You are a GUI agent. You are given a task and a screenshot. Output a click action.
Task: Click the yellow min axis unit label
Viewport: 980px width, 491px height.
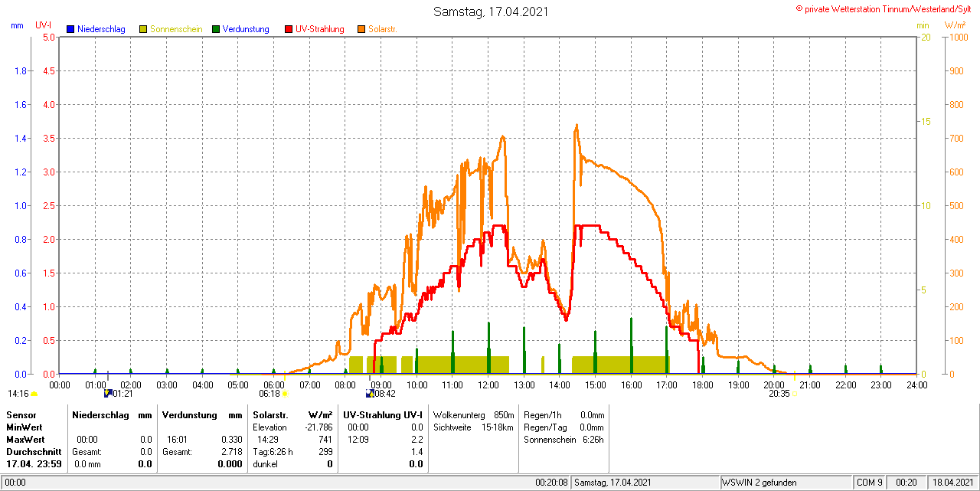point(923,25)
